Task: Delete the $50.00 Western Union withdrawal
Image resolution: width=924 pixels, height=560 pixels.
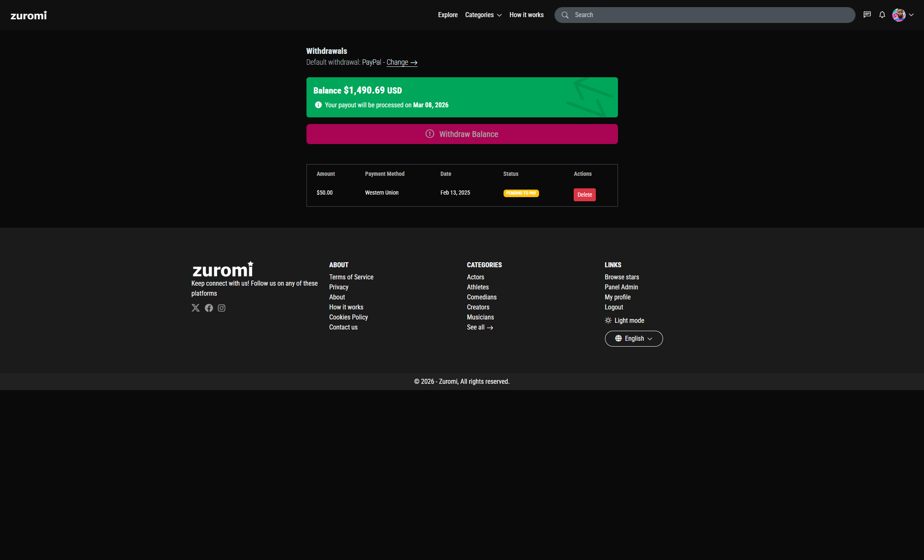Action: (584, 195)
